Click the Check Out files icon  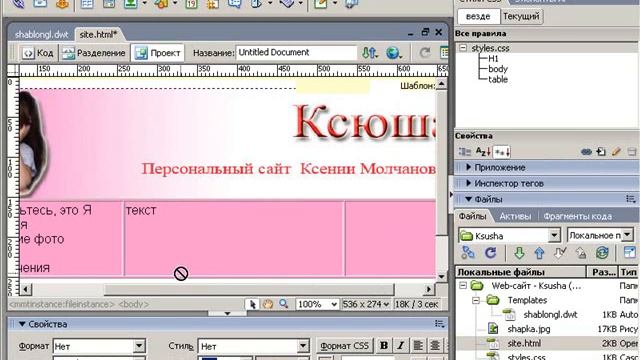pyautogui.click(x=560, y=253)
